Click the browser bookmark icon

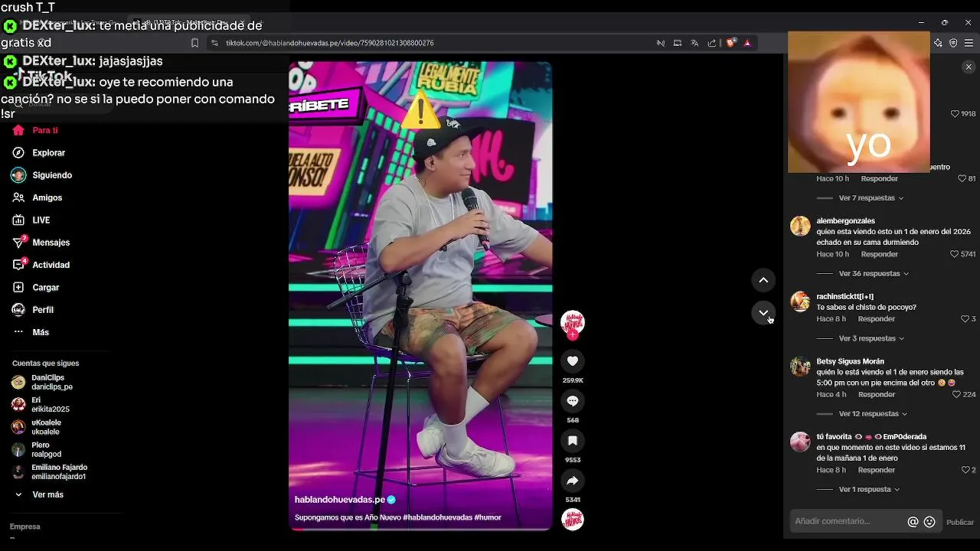(195, 43)
